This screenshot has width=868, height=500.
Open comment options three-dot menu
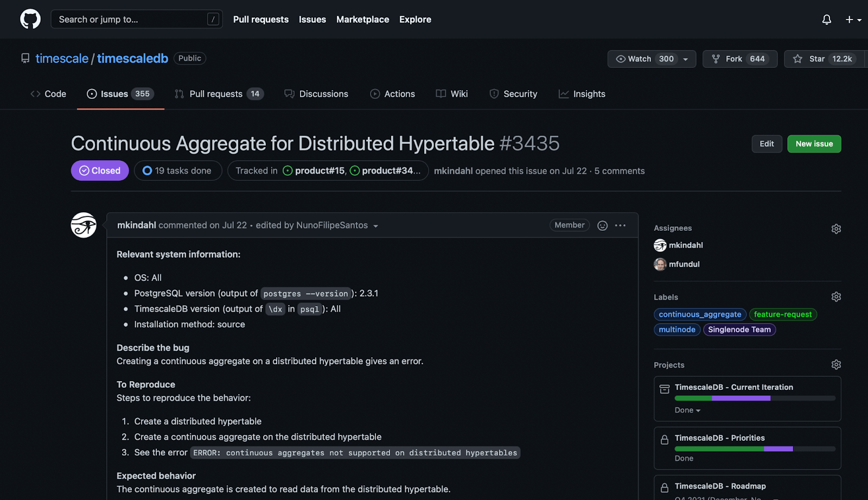click(620, 225)
